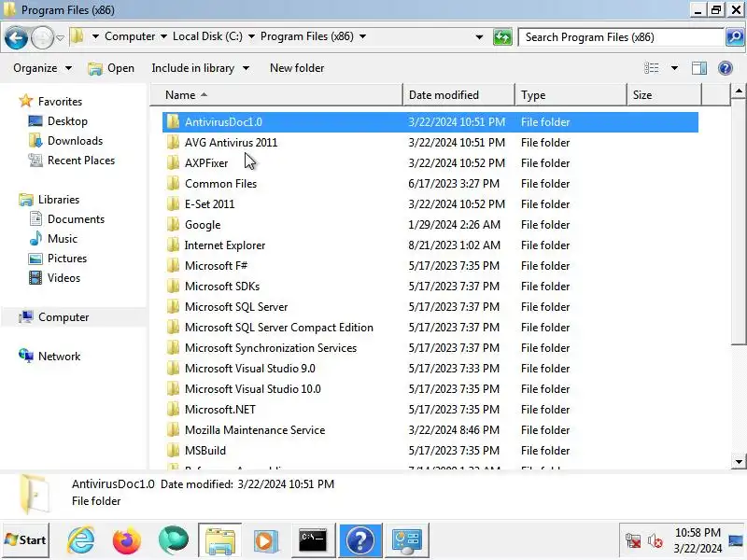This screenshot has width=747, height=560.
Task: Select the Microsoft SQL Server folder
Action: [430, 307]
